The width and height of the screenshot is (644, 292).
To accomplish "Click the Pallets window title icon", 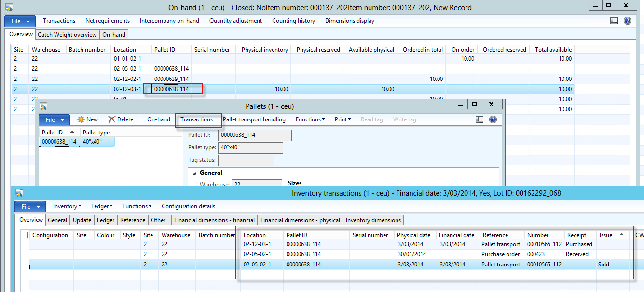I will tap(43, 106).
